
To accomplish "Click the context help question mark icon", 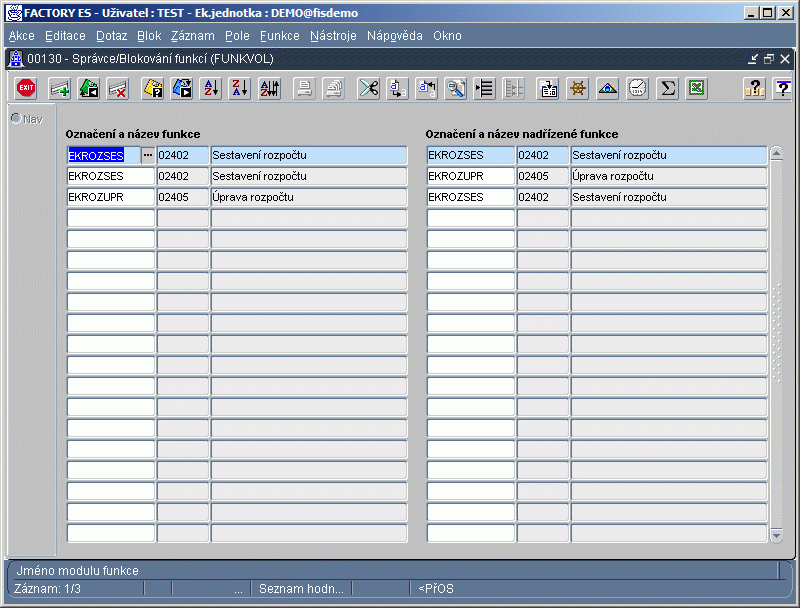I will [783, 88].
